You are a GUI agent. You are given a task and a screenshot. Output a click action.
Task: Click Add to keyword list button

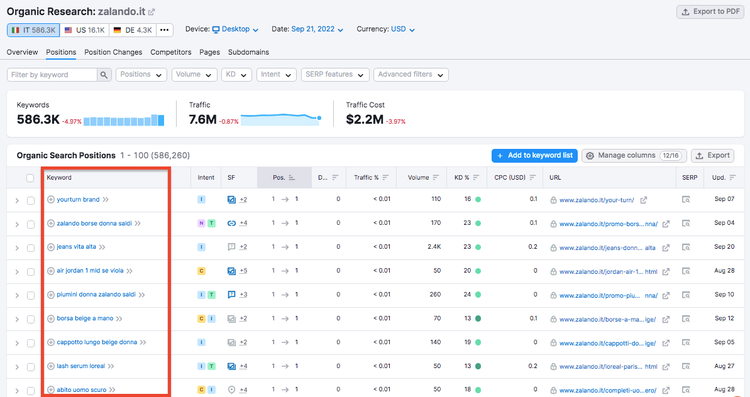[x=534, y=155]
